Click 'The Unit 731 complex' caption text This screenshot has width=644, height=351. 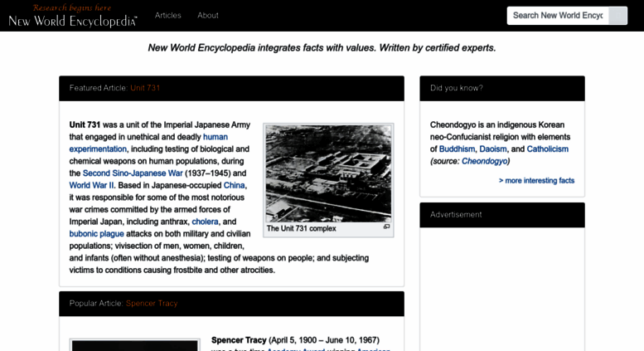301,228
